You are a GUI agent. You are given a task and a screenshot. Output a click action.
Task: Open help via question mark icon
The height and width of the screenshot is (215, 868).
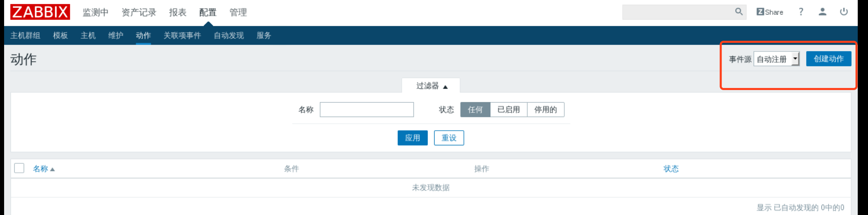point(801,12)
